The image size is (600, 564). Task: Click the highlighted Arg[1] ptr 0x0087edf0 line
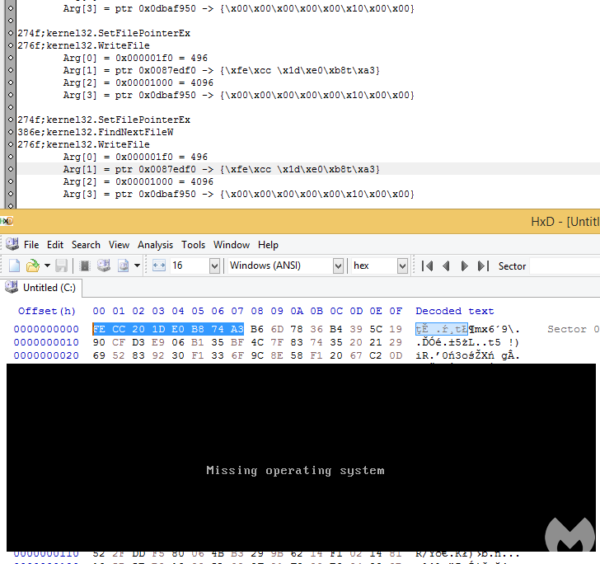pos(221,169)
